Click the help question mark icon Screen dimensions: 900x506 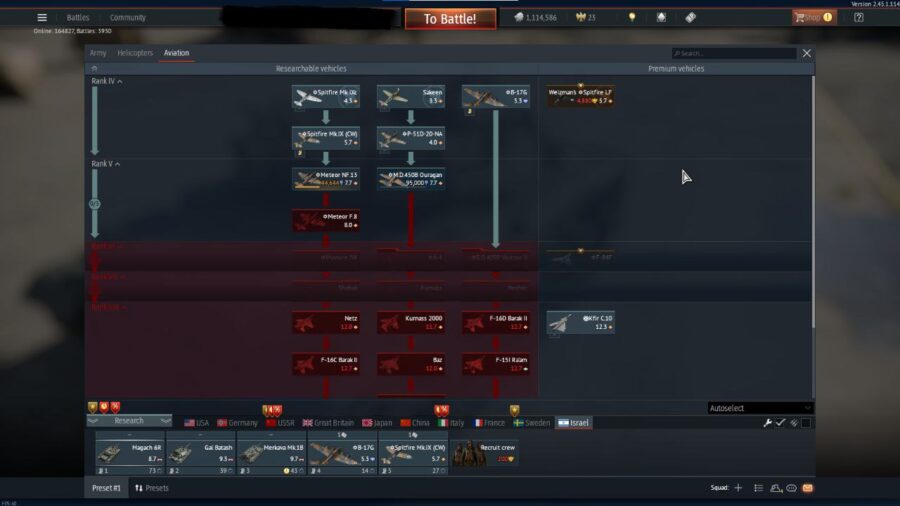coord(858,17)
